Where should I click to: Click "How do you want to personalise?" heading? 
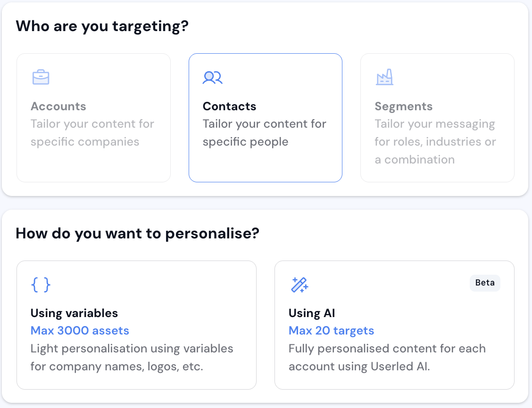point(137,233)
